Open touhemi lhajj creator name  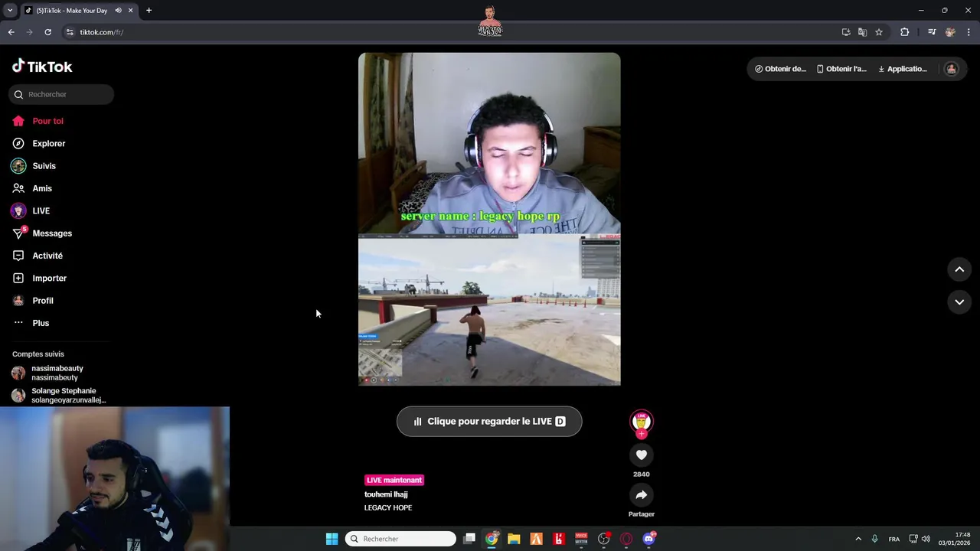[x=386, y=494]
